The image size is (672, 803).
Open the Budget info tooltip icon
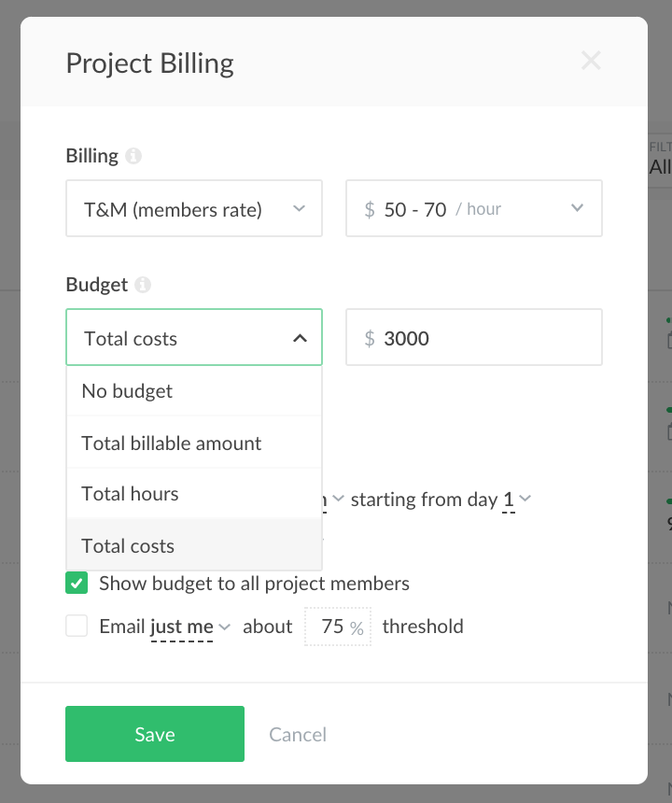[142, 285]
